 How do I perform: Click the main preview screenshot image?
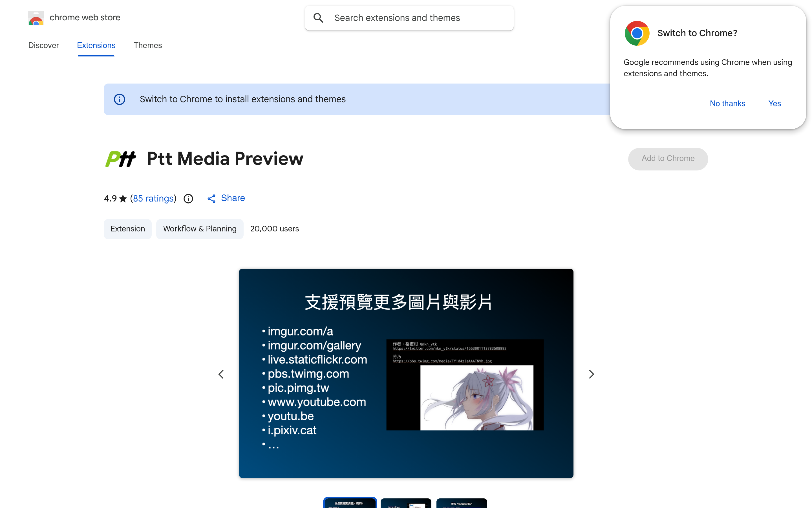[406, 373]
